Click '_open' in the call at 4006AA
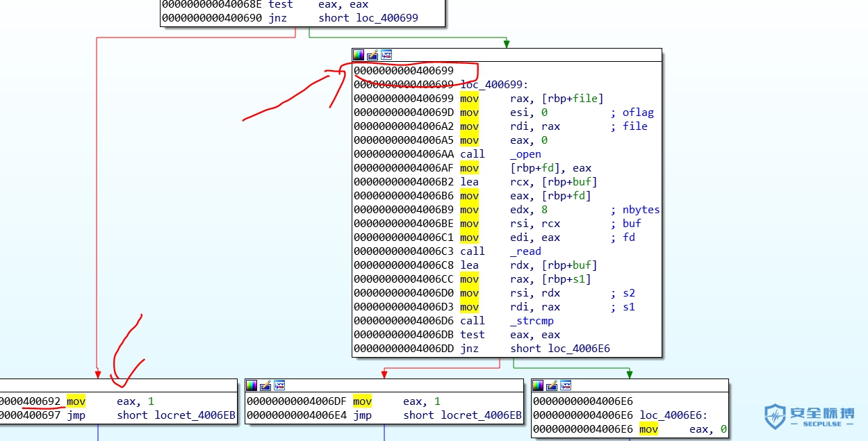868x441 pixels. tap(525, 154)
